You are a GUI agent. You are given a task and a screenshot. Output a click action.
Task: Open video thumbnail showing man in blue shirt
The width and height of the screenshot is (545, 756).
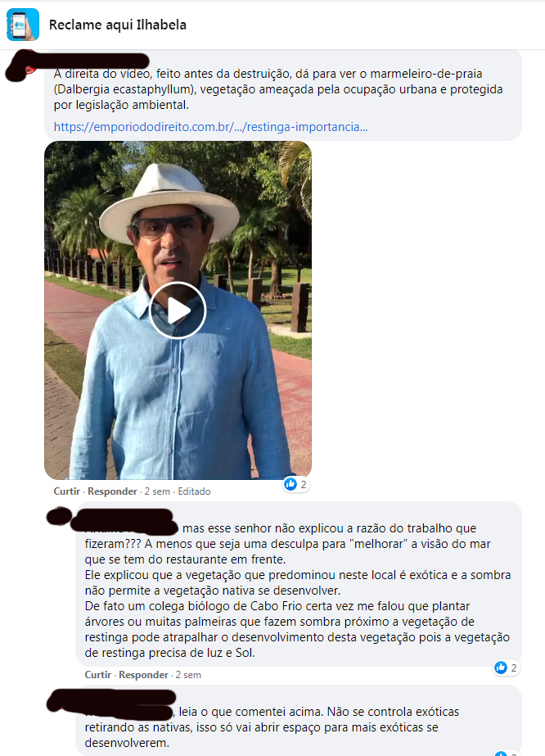[x=178, y=310]
